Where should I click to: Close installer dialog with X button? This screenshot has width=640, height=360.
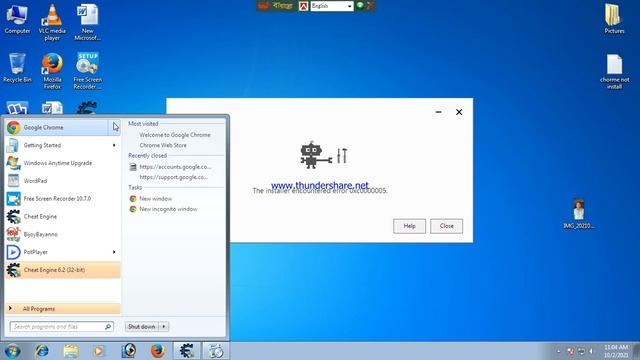coord(459,112)
